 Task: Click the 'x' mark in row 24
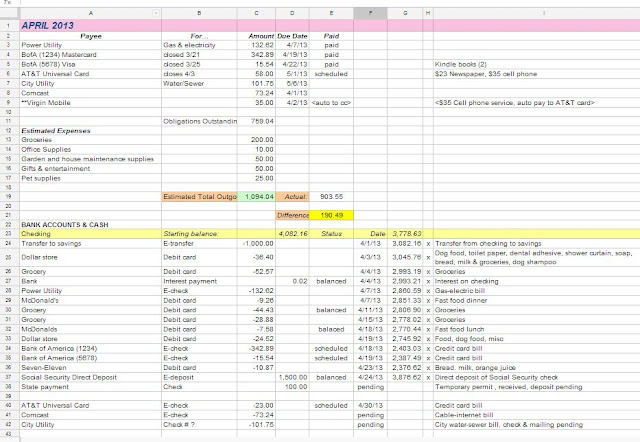coord(428,244)
